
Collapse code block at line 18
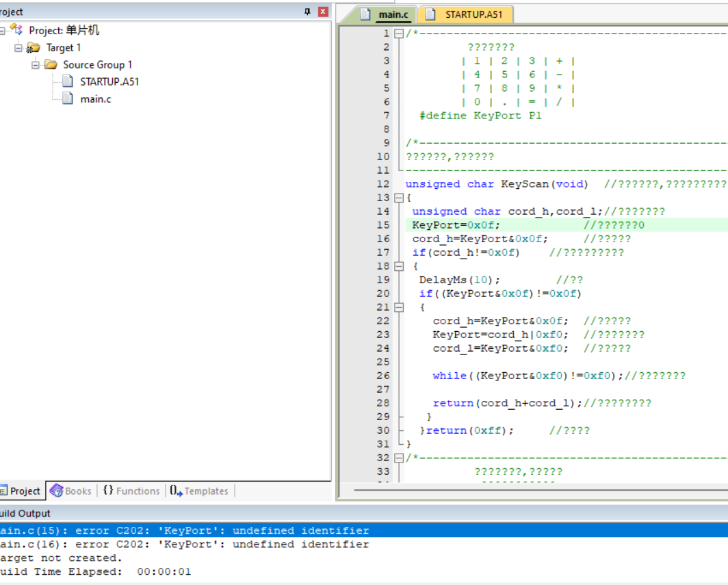coord(398,266)
